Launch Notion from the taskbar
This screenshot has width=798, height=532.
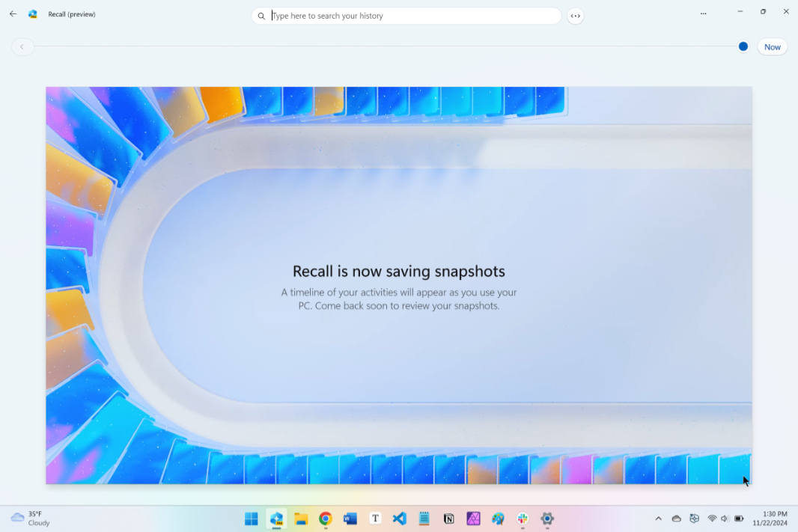pyautogui.click(x=448, y=519)
